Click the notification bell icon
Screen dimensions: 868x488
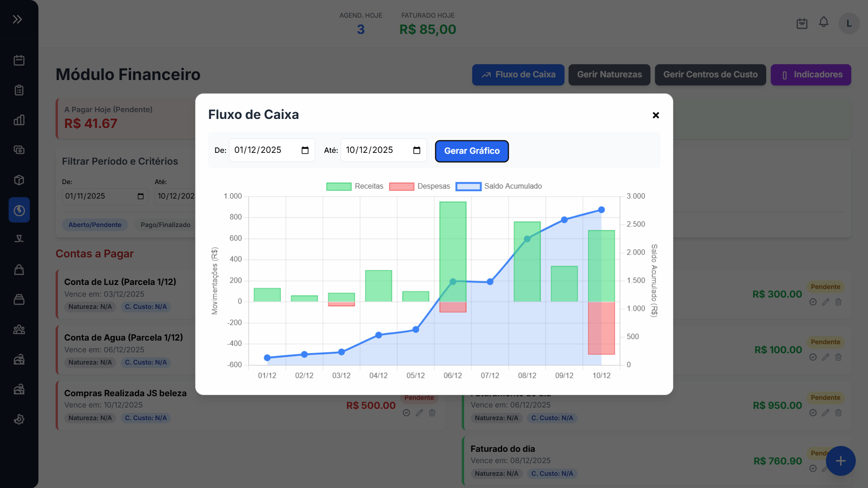tap(824, 22)
